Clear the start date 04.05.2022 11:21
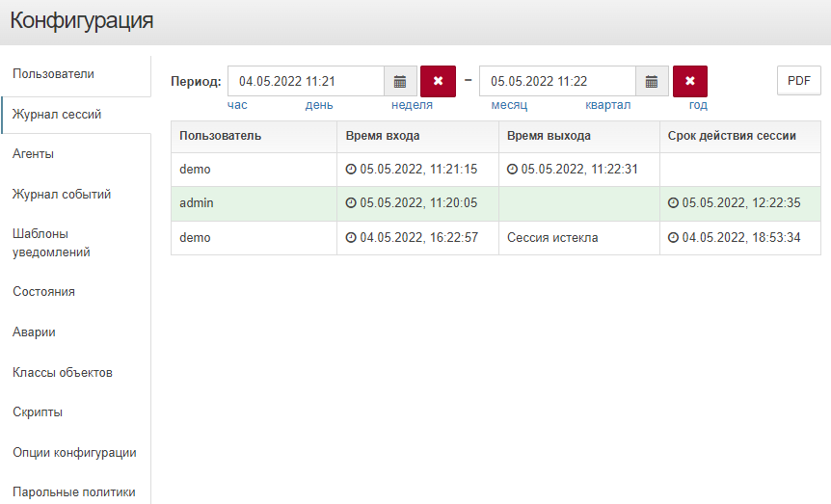The image size is (831, 504). tap(438, 81)
